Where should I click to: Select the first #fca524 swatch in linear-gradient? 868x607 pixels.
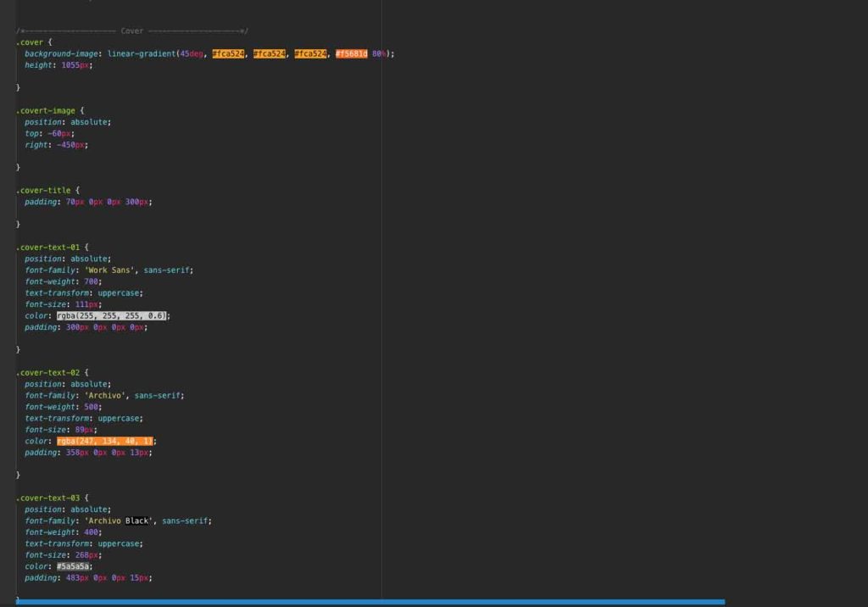(x=228, y=53)
